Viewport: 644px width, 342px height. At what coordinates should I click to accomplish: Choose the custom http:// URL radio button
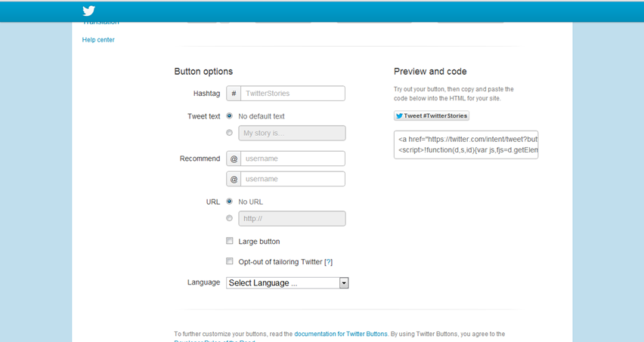230,218
